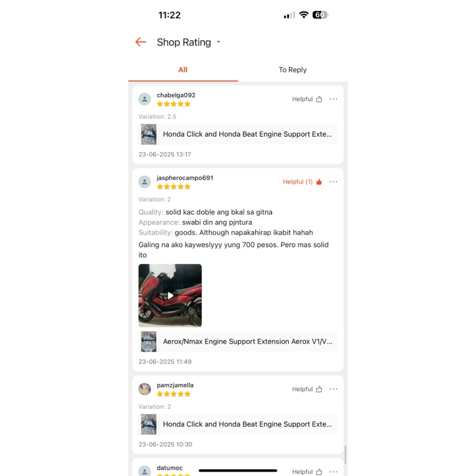This screenshot has height=476, width=476.
Task: Tap pamzjamella's profile photo
Action: tap(145, 389)
